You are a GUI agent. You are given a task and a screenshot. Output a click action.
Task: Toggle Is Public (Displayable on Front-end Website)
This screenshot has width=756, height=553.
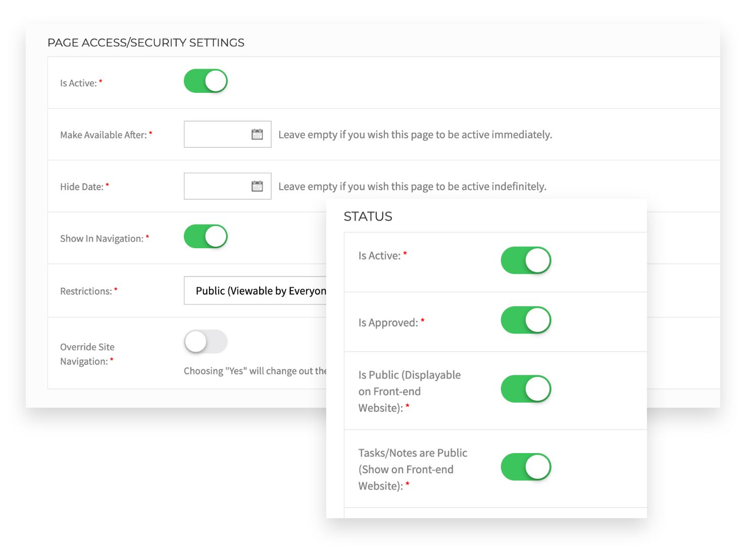point(525,389)
